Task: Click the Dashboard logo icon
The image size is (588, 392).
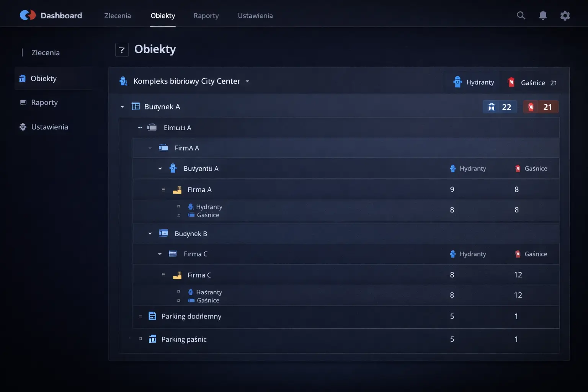Action: tap(28, 15)
